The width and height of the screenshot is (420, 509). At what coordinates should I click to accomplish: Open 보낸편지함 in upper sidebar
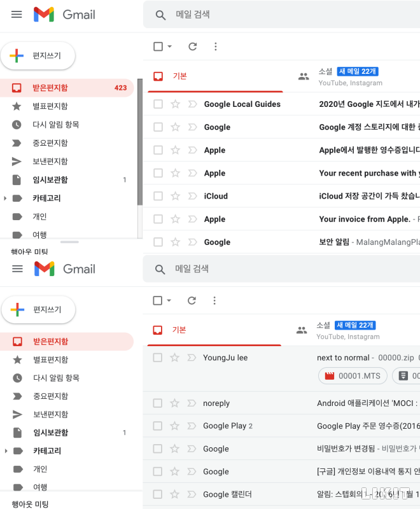[67, 162]
